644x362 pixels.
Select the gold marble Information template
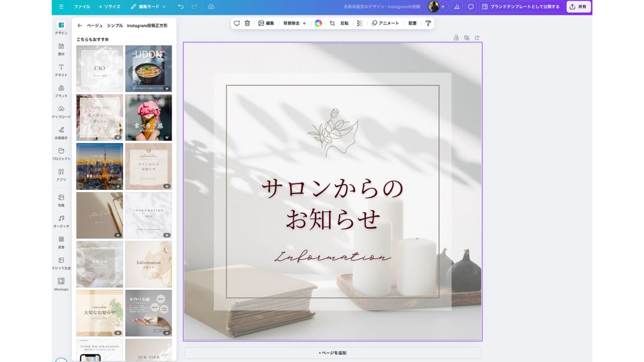pyautogui.click(x=148, y=264)
